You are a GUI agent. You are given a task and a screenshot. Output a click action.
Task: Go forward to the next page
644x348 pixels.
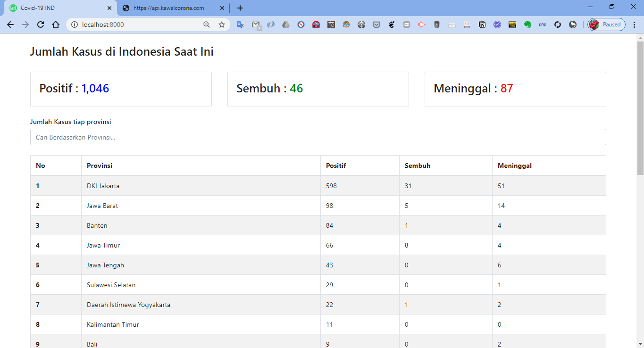point(25,25)
